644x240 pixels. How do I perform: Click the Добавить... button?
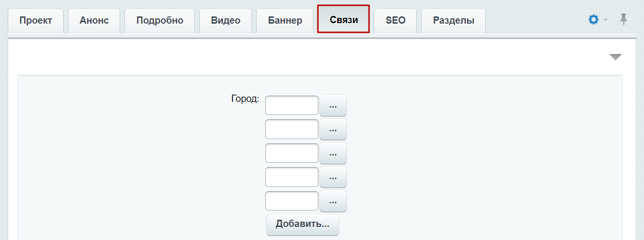[x=302, y=224]
